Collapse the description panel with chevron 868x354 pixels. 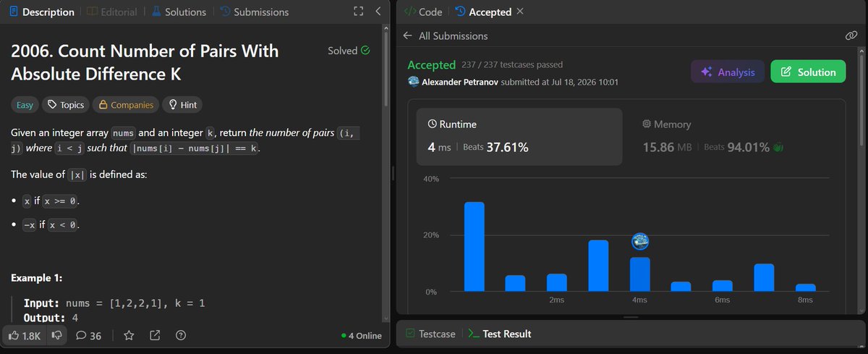click(x=378, y=12)
